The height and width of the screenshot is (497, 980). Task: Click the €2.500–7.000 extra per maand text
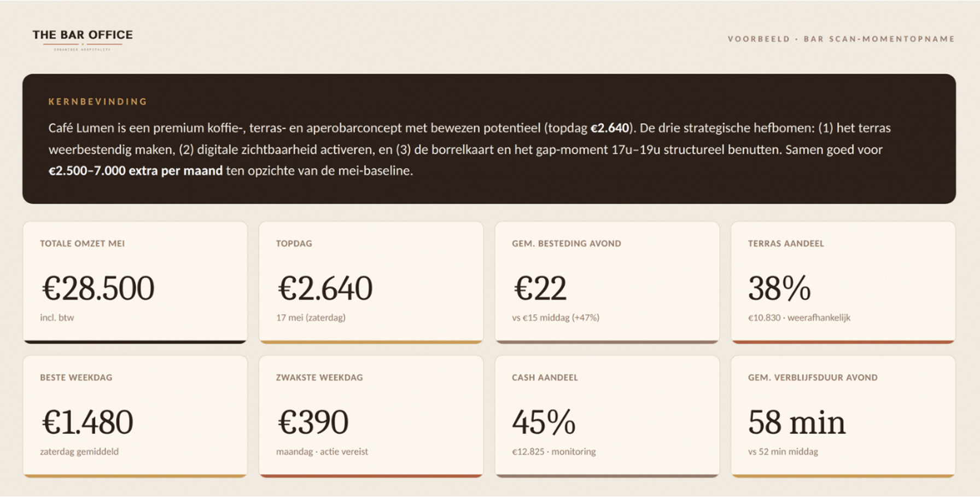tap(136, 171)
